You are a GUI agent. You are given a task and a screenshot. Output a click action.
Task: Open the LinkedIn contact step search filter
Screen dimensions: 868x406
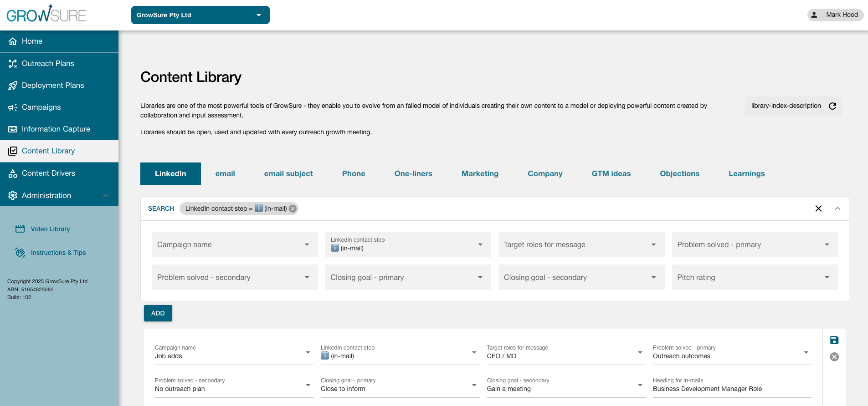click(408, 244)
